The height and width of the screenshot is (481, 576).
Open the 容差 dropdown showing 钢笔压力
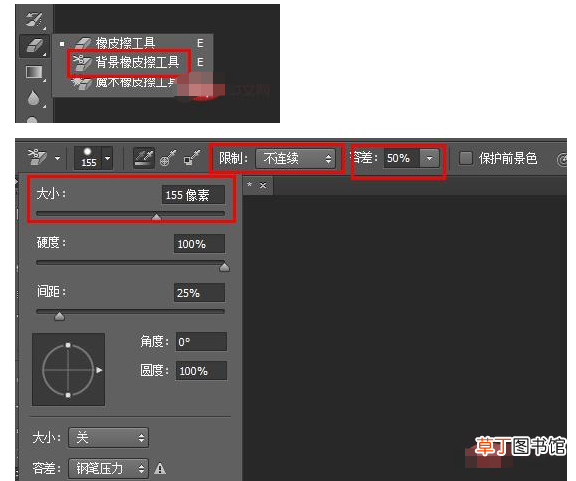[x=108, y=468]
